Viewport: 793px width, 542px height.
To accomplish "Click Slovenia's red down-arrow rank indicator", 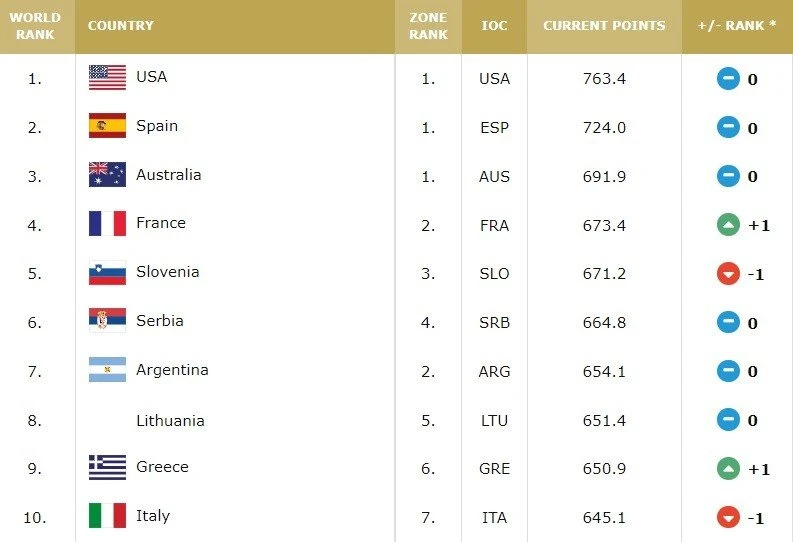I will tap(728, 274).
